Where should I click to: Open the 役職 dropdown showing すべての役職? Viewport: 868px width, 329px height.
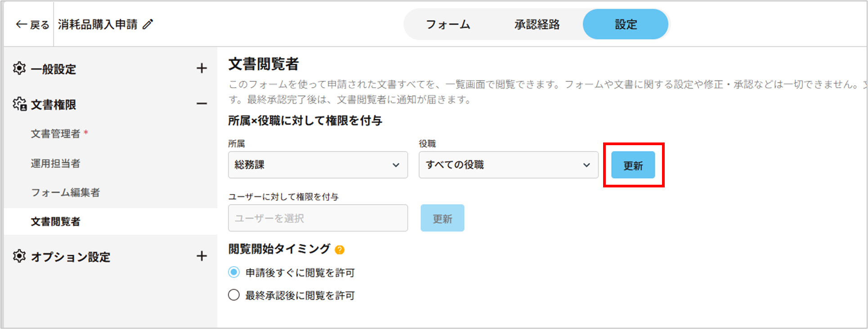click(508, 165)
